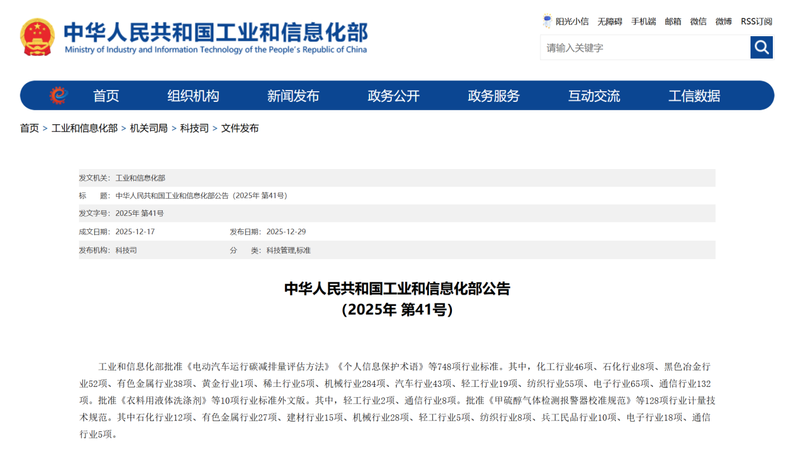Click the 无障碍 accessibility link
Screen dimensions: 800x449
(x=610, y=21)
